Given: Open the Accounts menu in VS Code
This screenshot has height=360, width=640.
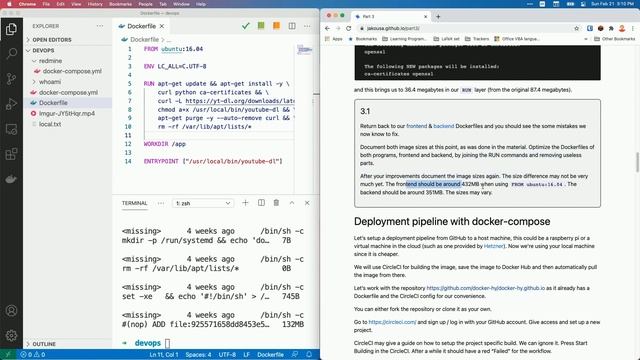Looking at the screenshot, I should click(x=11, y=311).
